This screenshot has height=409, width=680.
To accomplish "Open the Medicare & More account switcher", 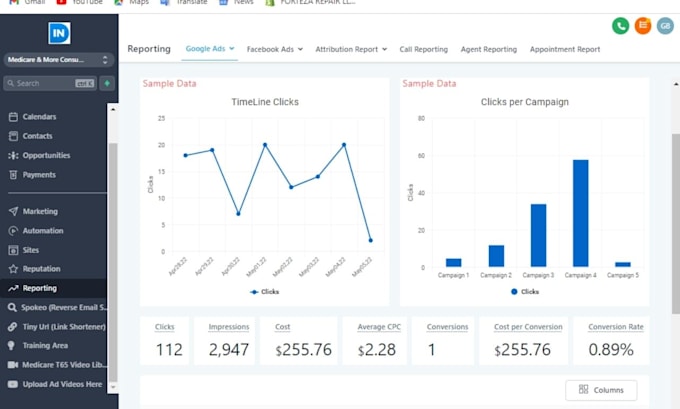I will (59, 60).
